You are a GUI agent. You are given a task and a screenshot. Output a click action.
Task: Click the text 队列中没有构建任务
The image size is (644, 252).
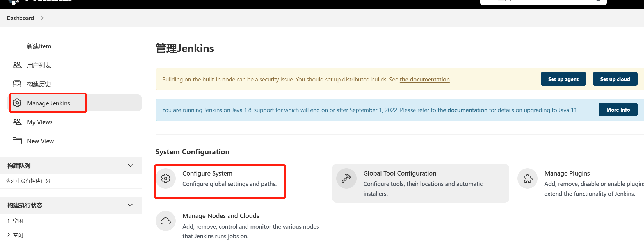point(28,181)
